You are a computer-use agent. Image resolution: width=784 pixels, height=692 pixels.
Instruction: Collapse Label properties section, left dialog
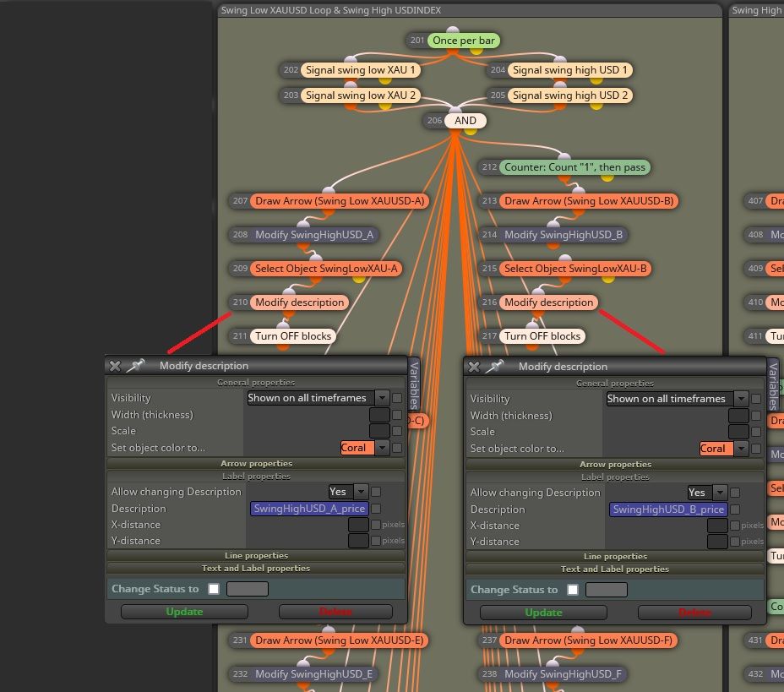coord(256,476)
